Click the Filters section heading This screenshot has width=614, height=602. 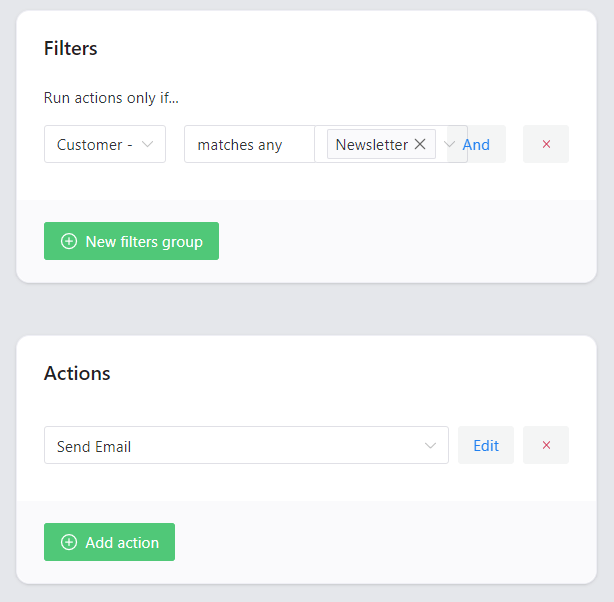70,48
